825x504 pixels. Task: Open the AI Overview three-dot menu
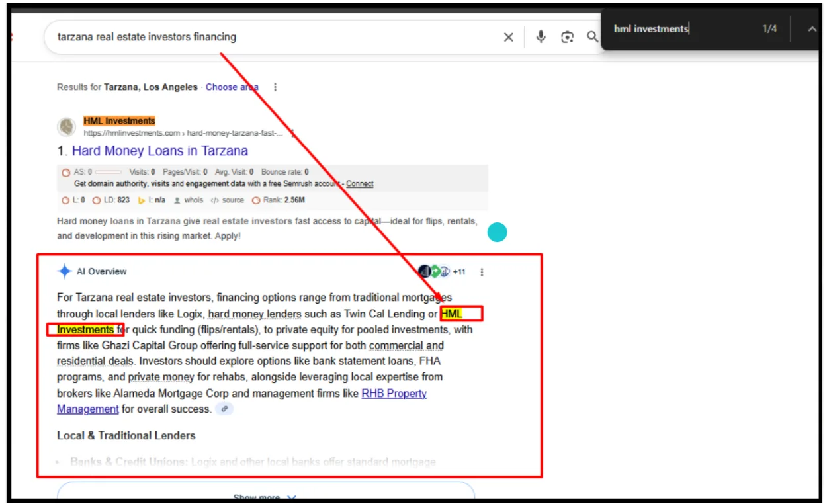(482, 272)
